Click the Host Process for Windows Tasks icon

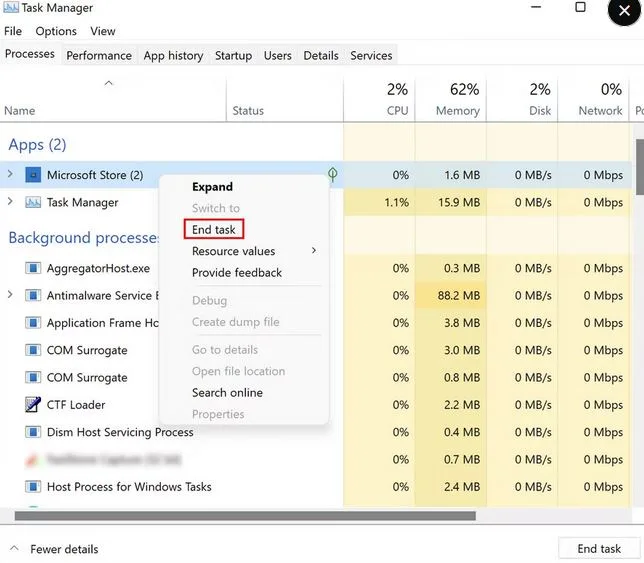point(33,487)
